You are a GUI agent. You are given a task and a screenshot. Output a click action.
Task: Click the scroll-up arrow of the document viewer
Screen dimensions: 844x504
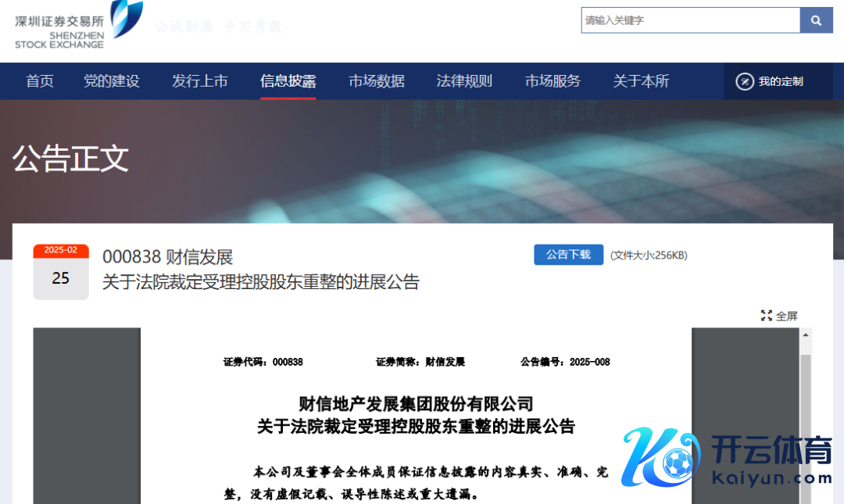pyautogui.click(x=806, y=335)
